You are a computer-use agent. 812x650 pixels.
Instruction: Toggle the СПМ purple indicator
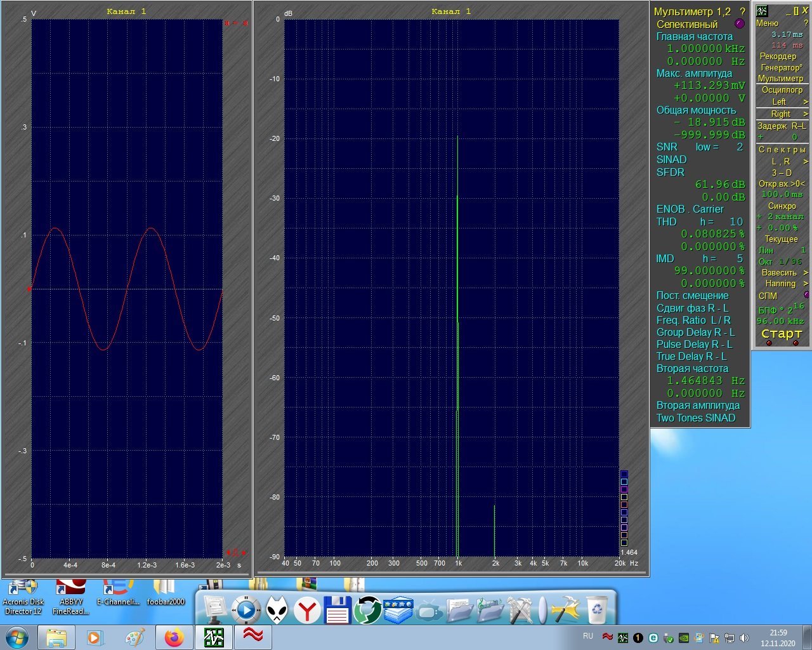point(807,295)
